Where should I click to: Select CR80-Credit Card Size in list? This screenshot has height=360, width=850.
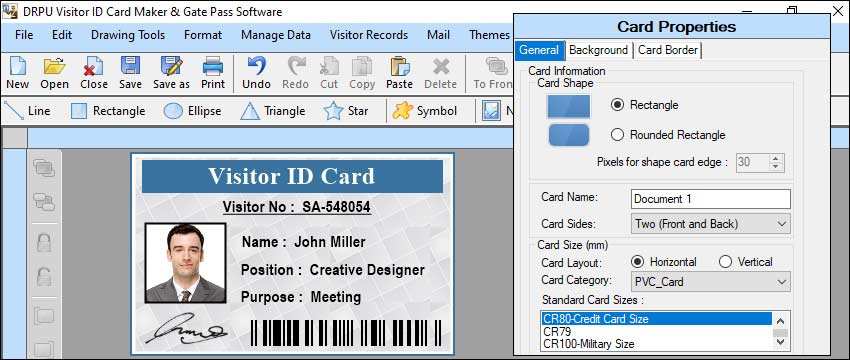tap(656, 319)
